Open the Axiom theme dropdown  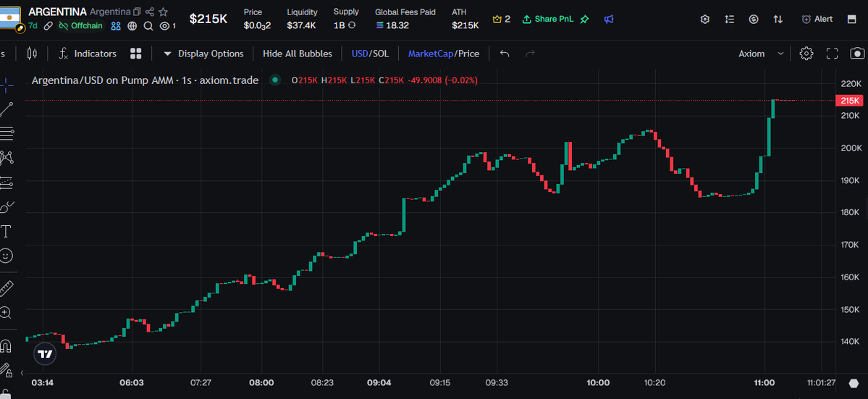click(x=761, y=54)
